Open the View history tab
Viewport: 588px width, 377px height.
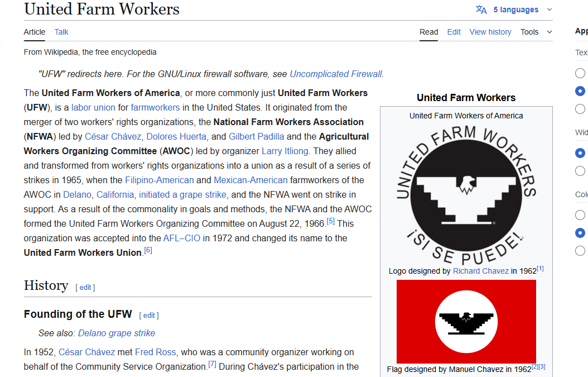[x=490, y=32]
